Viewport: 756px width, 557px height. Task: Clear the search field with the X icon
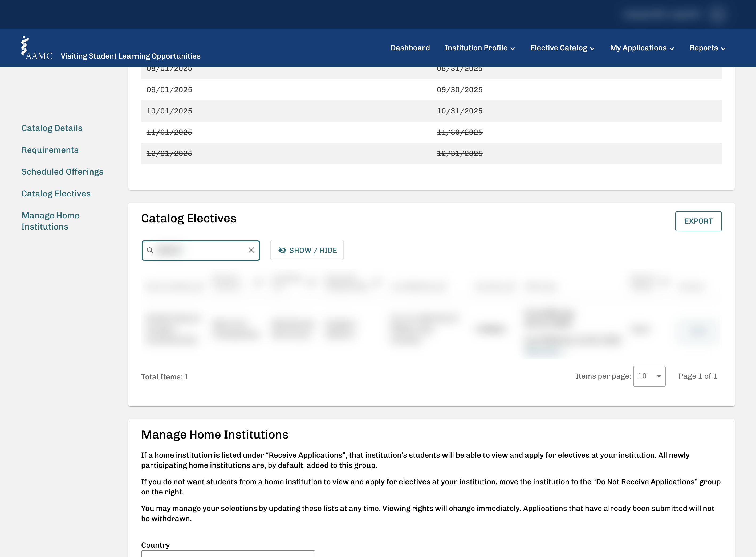tap(251, 250)
